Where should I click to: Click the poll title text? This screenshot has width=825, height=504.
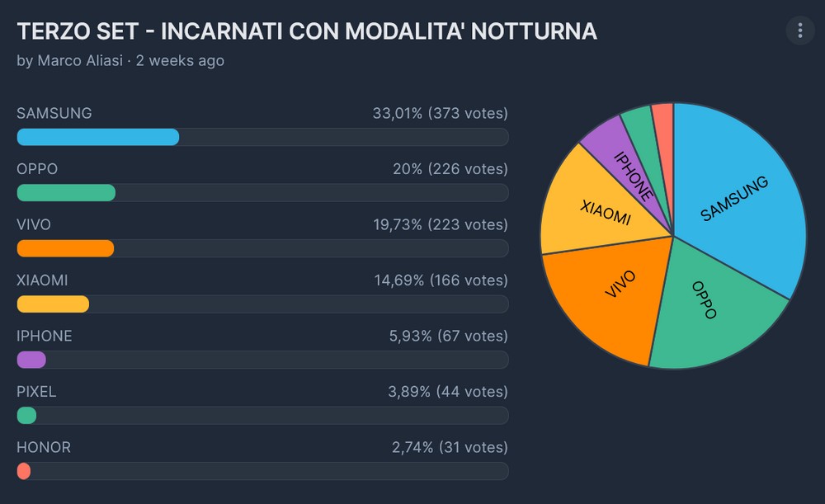click(307, 31)
